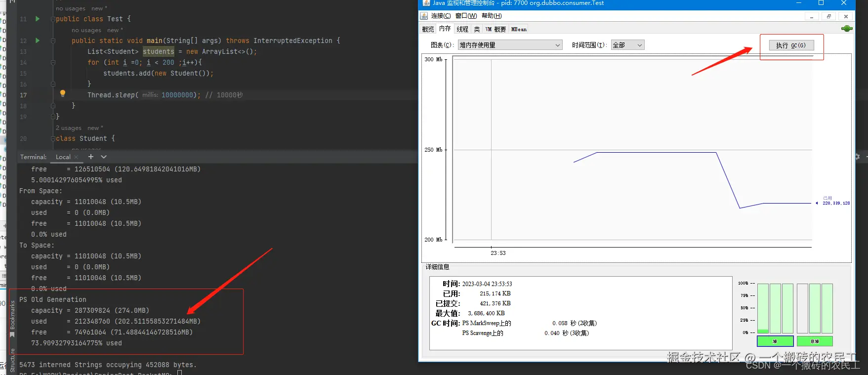
Task: Click the 'PS Old Generation' heading in terminal
Action: pyautogui.click(x=53, y=299)
